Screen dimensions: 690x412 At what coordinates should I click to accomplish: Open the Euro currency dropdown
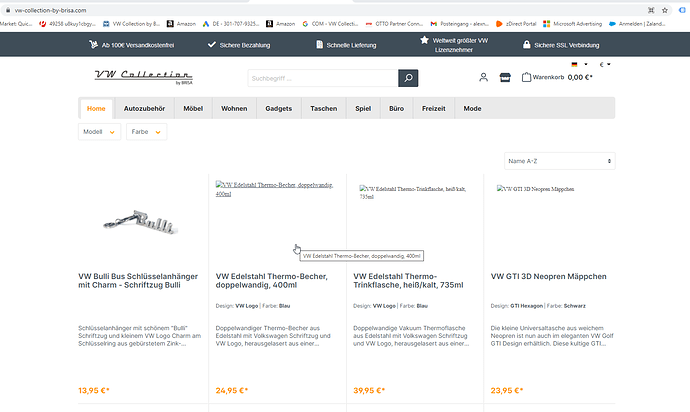pos(605,64)
